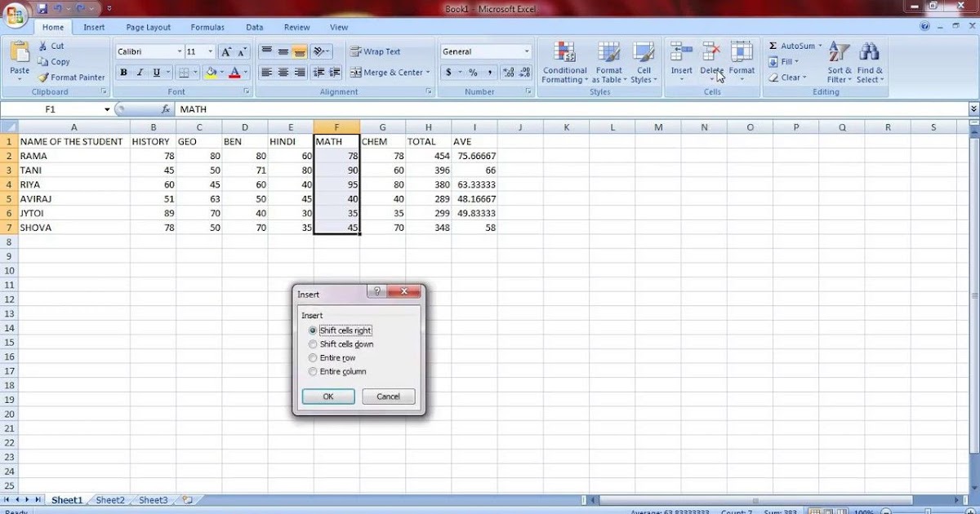Click the Save icon in Quick Access toolbar
This screenshot has height=514, width=980.
click(x=42, y=8)
